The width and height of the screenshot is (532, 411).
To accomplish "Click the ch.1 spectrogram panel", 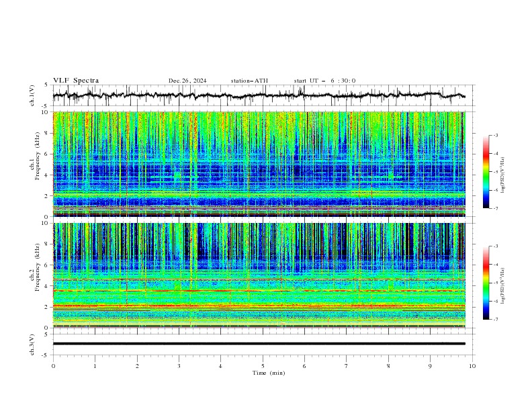I will tap(259, 164).
